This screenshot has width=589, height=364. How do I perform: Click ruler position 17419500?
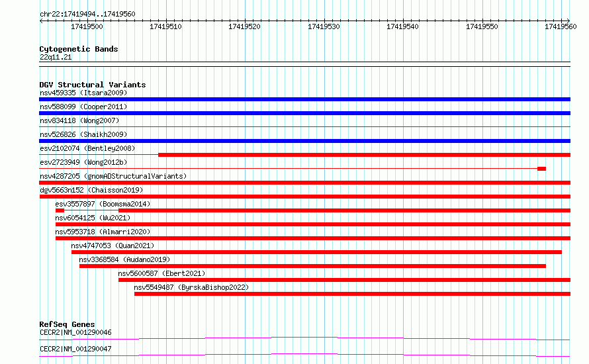point(87,26)
